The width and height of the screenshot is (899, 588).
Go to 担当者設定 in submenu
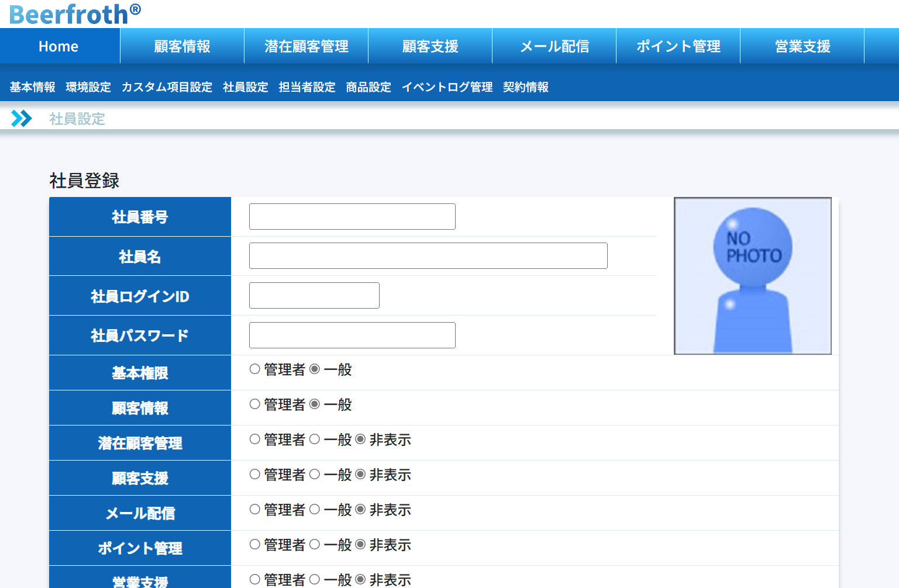click(x=307, y=87)
